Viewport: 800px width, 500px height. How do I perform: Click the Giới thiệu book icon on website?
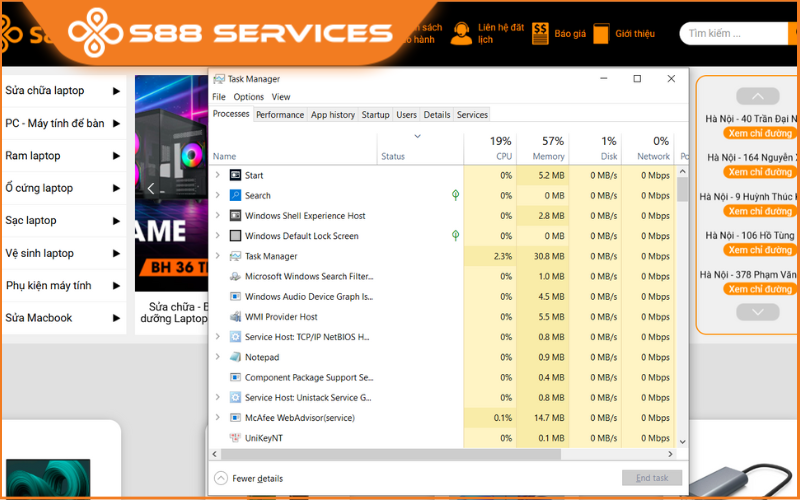coord(601,34)
